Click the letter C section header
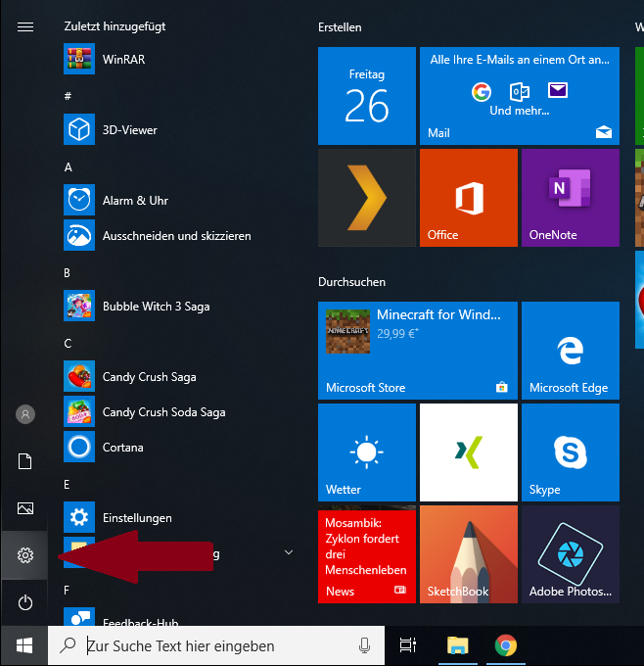 [68, 344]
